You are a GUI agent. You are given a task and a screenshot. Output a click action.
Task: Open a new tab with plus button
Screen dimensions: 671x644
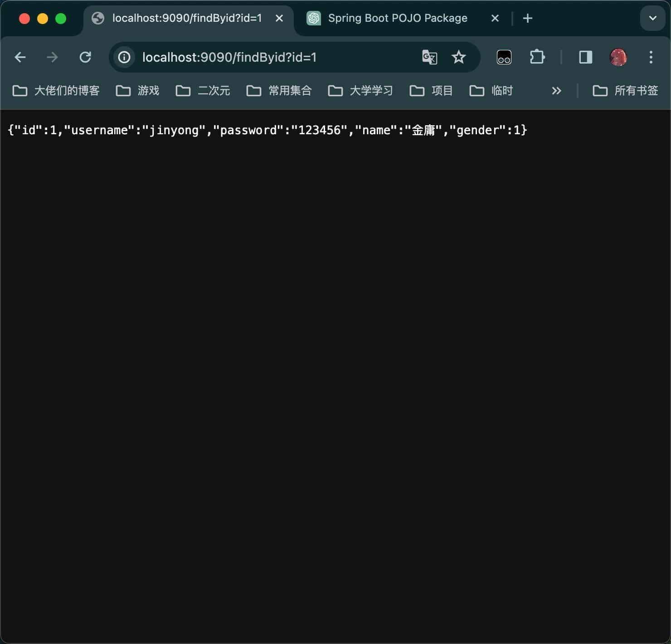527,18
